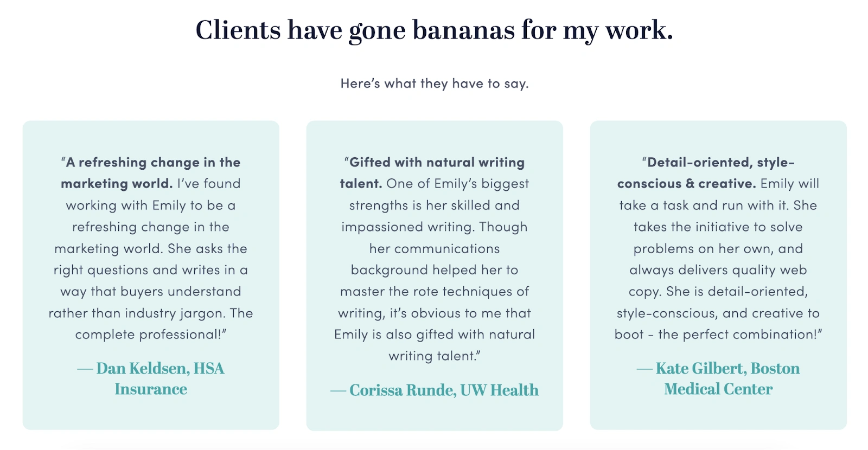Click the line "always delivers quality web"
This screenshot has height=450, width=868.
(x=718, y=270)
